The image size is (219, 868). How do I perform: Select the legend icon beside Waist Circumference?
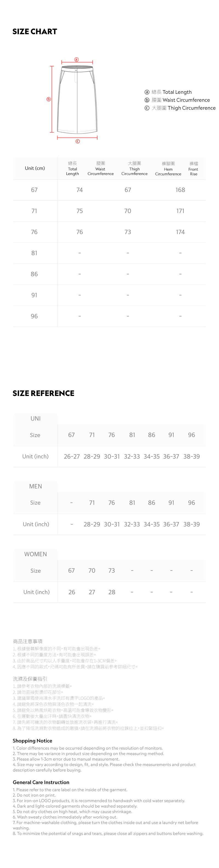click(147, 100)
